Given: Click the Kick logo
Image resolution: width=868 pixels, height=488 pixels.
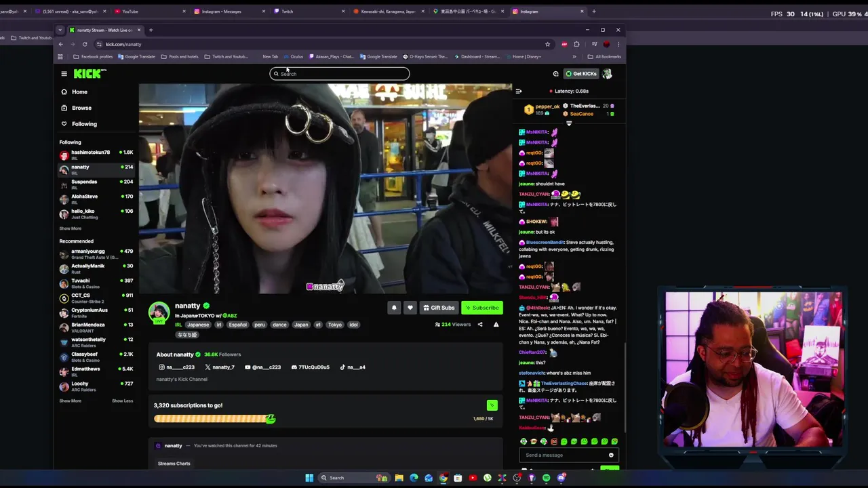Looking at the screenshot, I should [x=90, y=73].
